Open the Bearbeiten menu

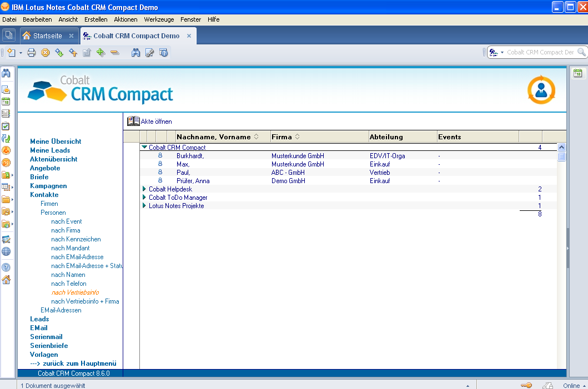coord(37,19)
